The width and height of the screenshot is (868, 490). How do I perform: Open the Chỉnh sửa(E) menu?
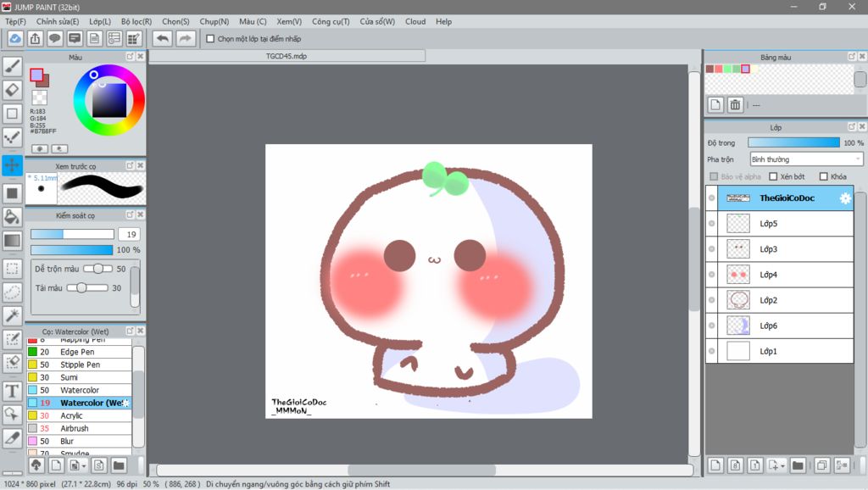[58, 21]
